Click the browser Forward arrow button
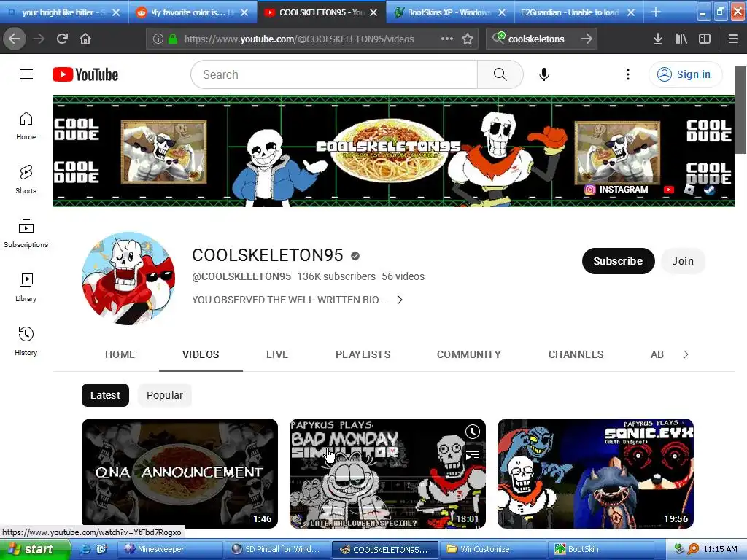 [x=39, y=39]
